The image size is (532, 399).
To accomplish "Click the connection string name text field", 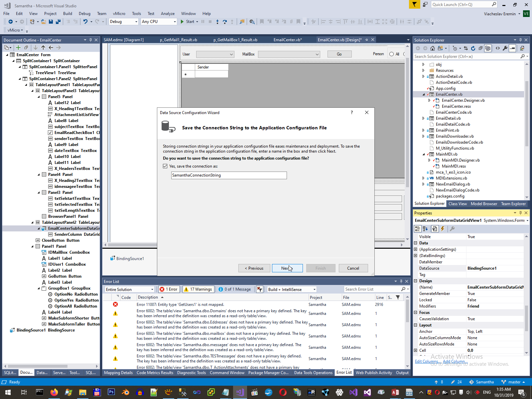I will coord(229,175).
